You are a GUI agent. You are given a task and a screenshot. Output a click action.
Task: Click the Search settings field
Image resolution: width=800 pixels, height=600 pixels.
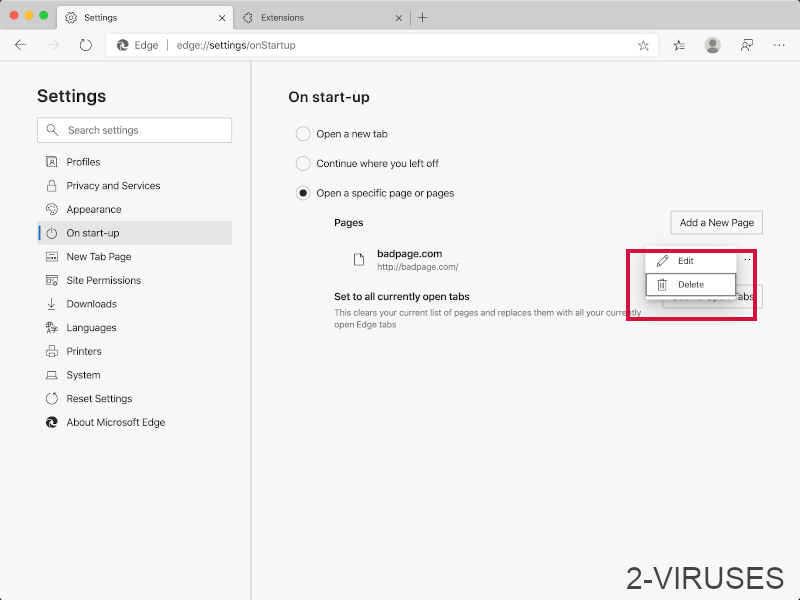134,130
